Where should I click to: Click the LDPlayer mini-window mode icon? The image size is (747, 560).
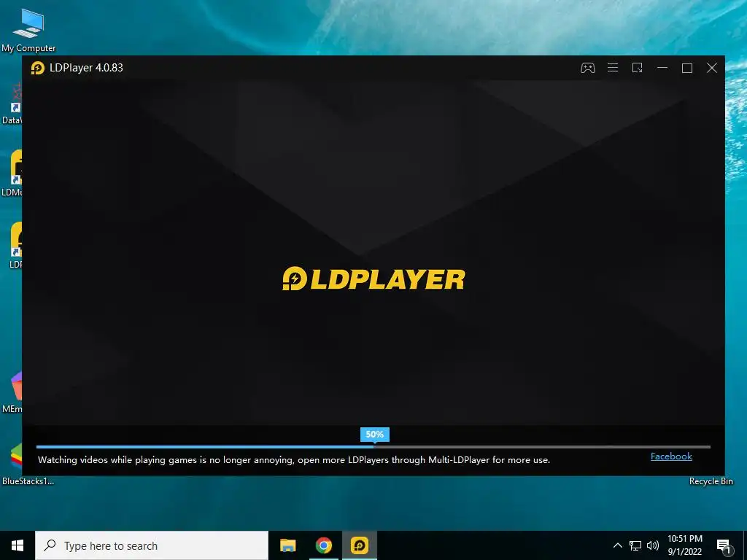[637, 68]
